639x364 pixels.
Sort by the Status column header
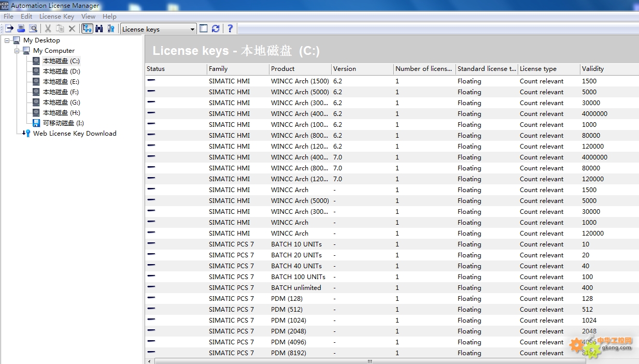[176, 69]
